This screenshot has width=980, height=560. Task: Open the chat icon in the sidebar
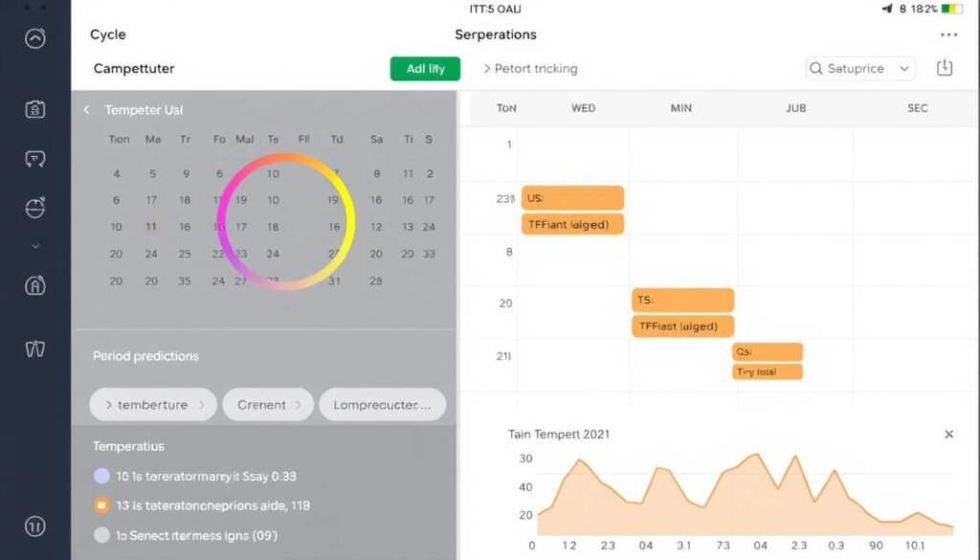click(x=34, y=158)
